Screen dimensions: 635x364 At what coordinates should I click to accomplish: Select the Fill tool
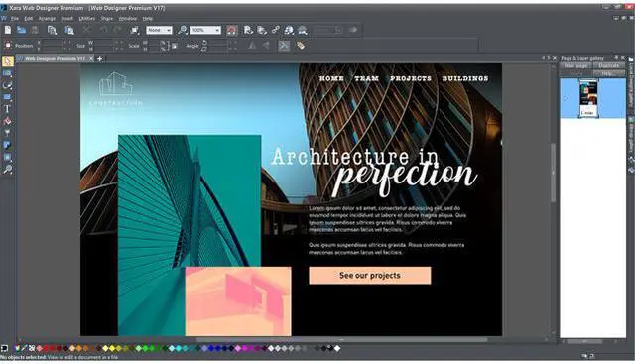(7, 121)
